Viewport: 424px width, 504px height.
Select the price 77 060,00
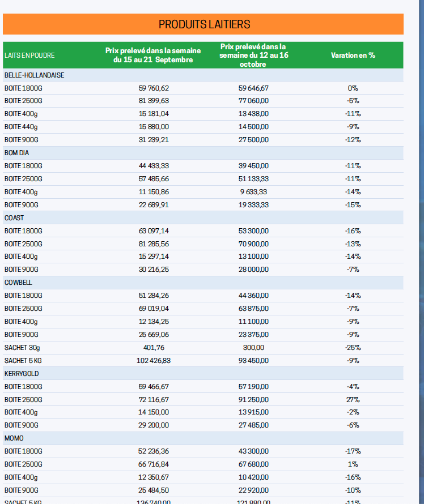click(x=253, y=101)
